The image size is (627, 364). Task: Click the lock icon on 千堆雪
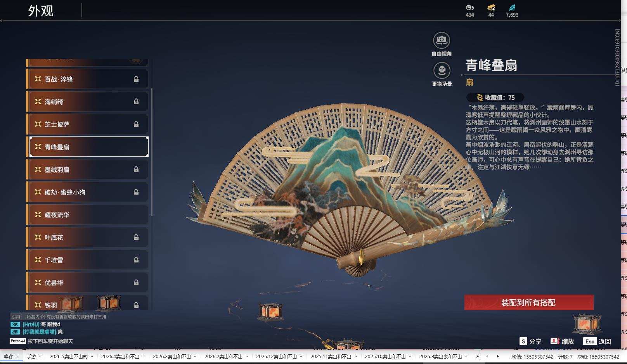click(x=136, y=260)
